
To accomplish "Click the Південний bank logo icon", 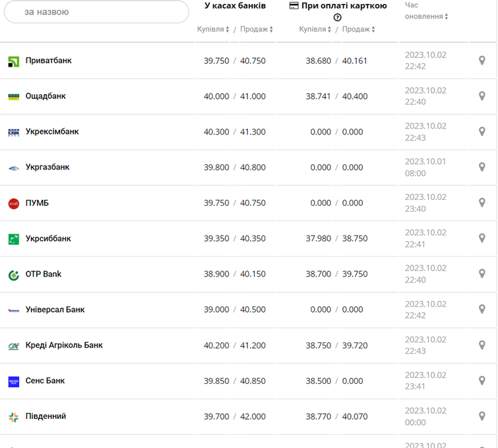I will coord(14,417).
